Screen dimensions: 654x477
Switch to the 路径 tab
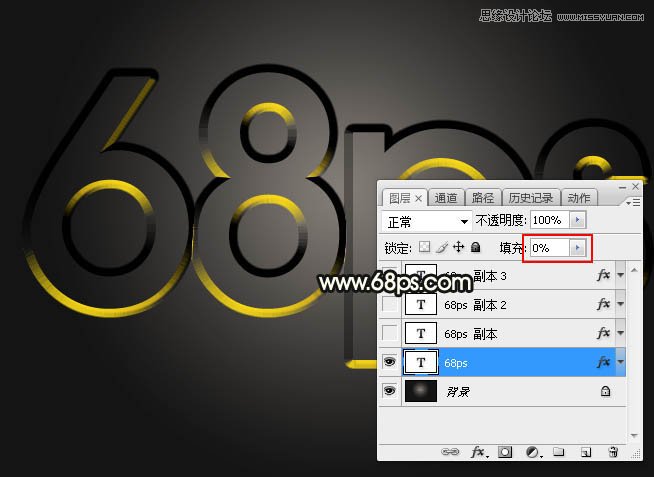pos(483,198)
